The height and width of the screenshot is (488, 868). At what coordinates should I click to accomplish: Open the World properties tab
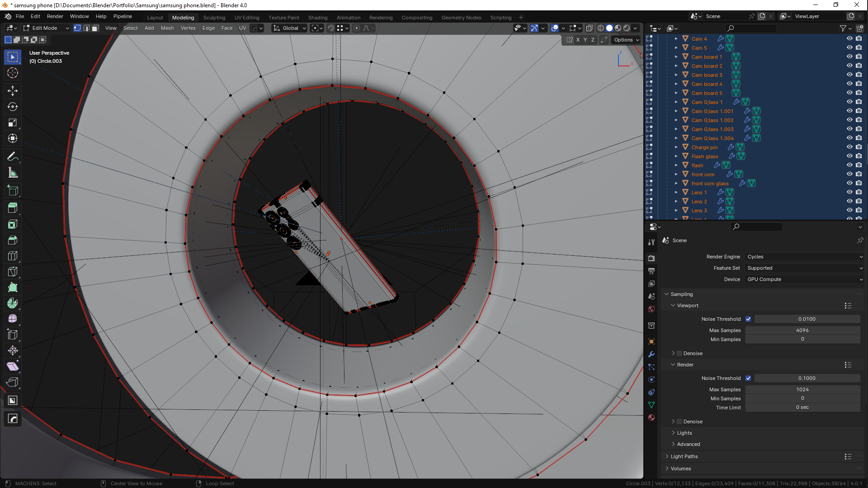point(651,309)
